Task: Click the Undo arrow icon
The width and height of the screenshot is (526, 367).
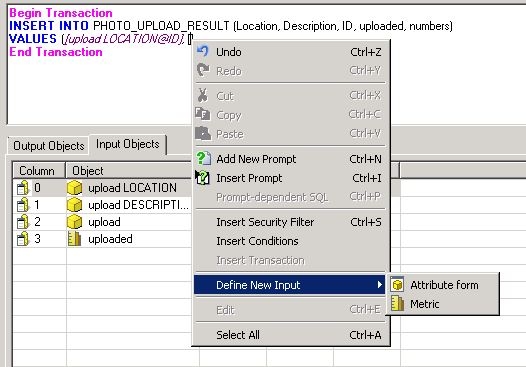Action: coord(203,51)
